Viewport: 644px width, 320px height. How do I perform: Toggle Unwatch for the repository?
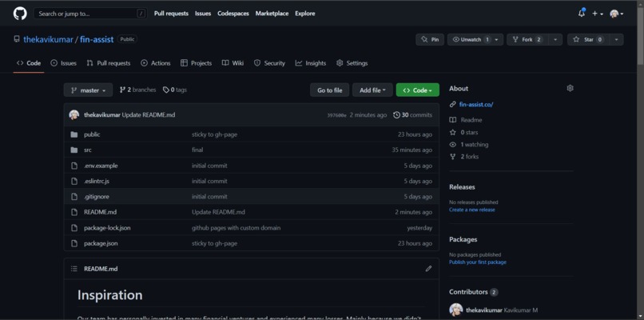(471, 39)
